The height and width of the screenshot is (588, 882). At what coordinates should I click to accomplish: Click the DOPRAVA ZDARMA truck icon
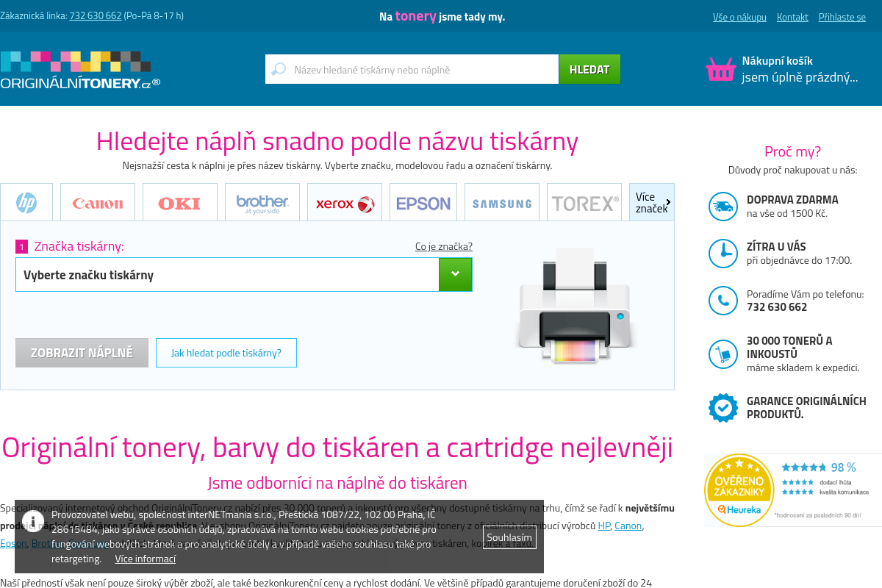tap(723, 207)
